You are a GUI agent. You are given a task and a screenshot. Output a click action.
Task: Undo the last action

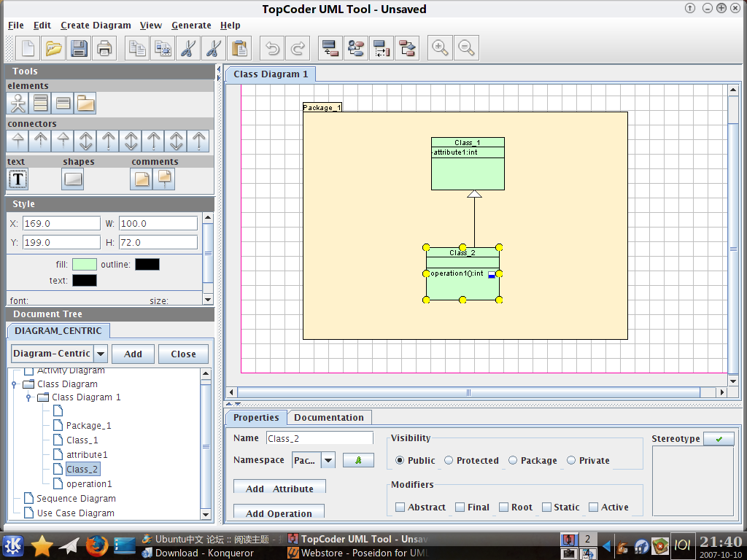(273, 48)
